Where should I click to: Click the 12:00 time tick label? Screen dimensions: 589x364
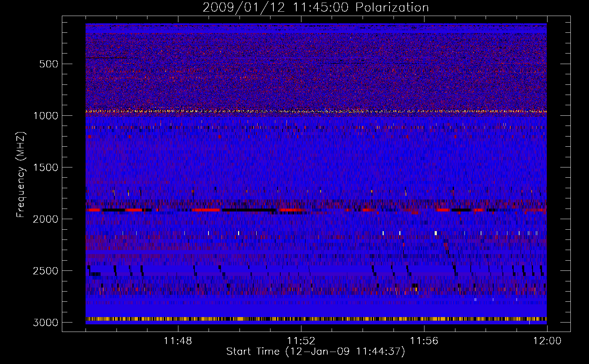547,341
